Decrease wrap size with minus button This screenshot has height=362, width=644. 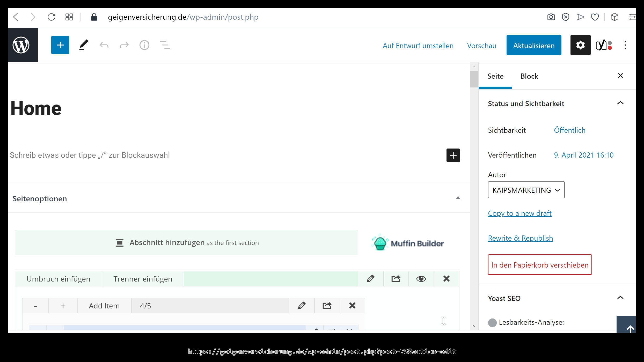[35, 306]
